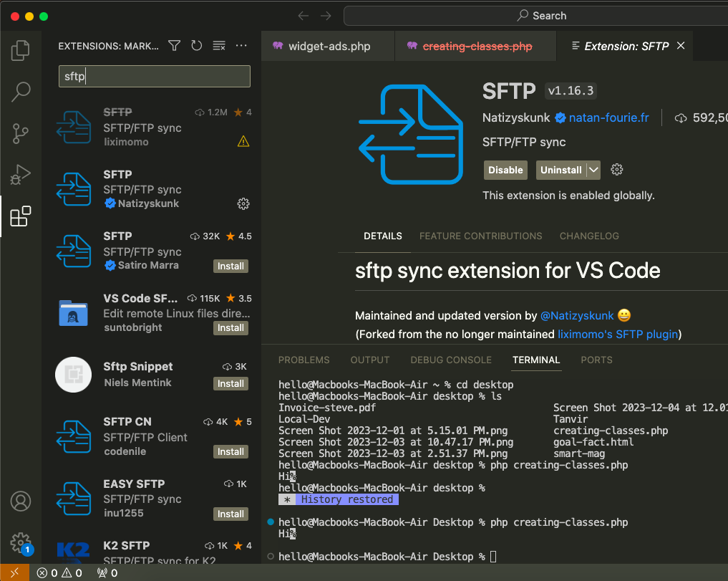This screenshot has height=581, width=728.
Task: Show errors and warnings count in status bar
Action: [59, 573]
